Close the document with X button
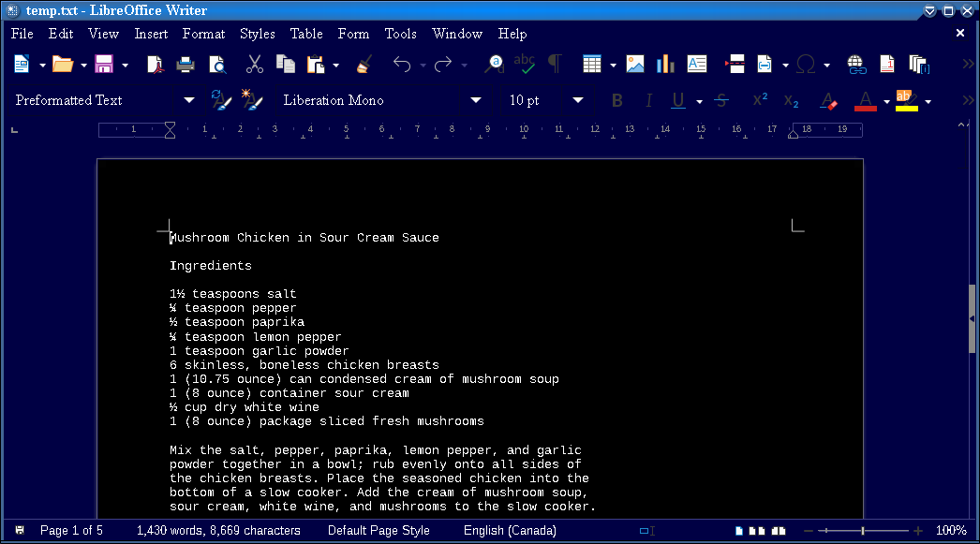The image size is (980, 544). tap(960, 33)
